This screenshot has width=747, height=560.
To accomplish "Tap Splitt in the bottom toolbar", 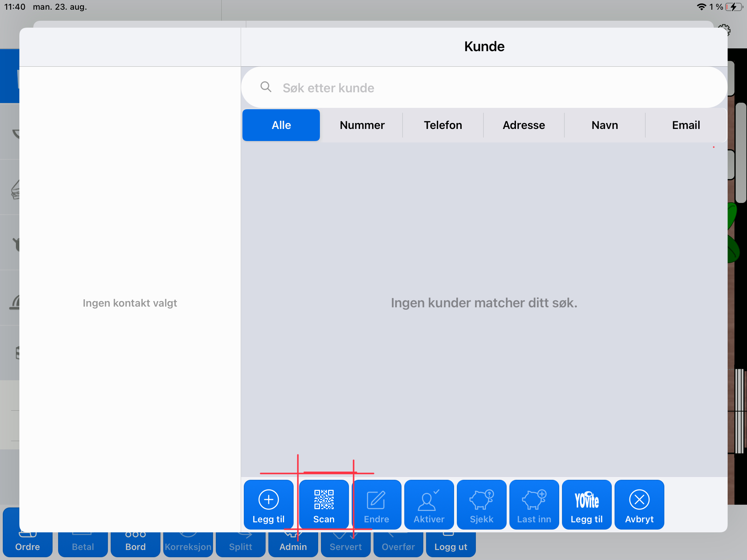I will (x=241, y=544).
